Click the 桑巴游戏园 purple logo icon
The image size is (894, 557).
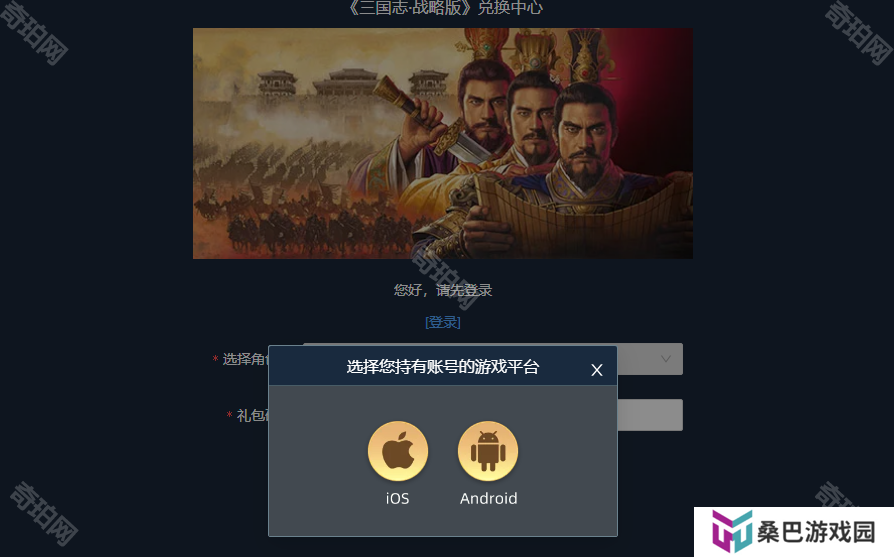coord(732,531)
